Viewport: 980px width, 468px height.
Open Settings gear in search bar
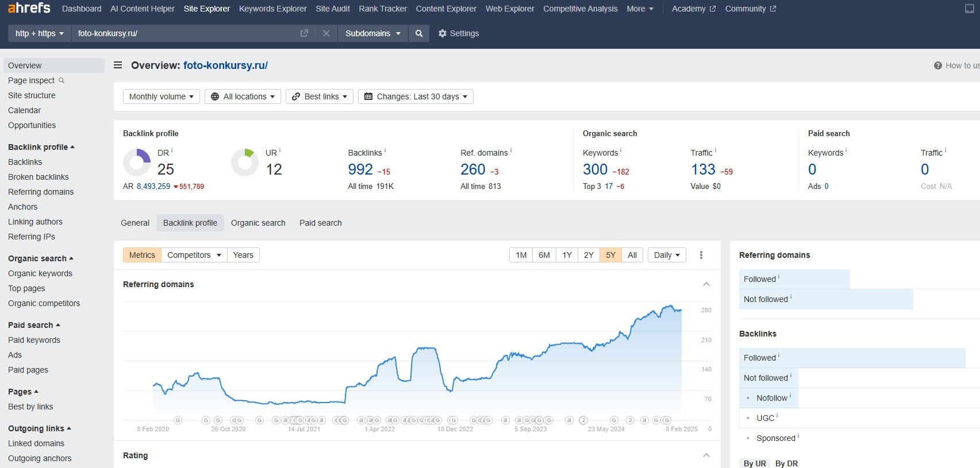tap(459, 33)
